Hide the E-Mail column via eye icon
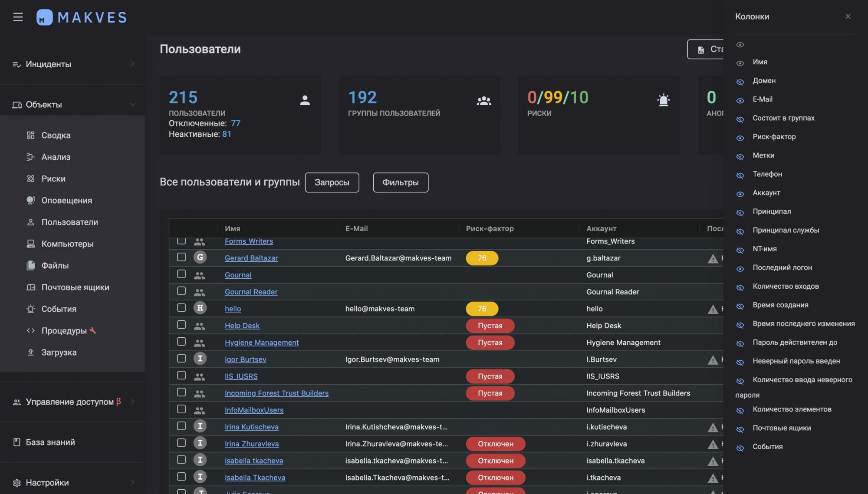868x494 pixels. [x=740, y=100]
